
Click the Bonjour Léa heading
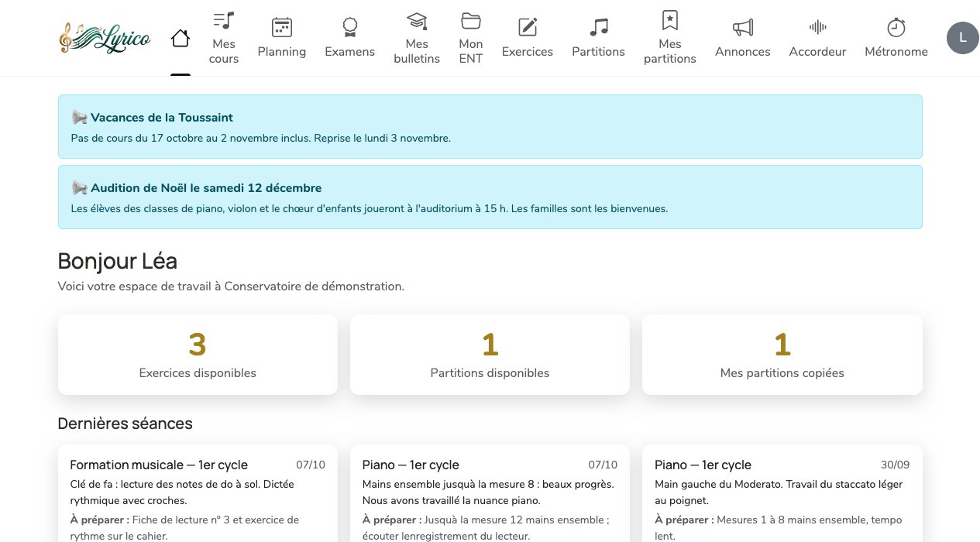118,261
